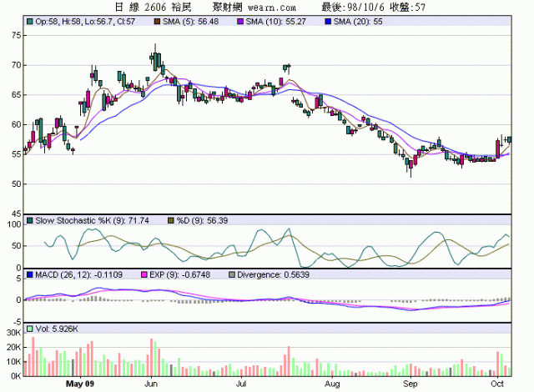Screen dimensions: 534x392
Task: Click the 'wearn.com' site name in title
Action: coord(272,8)
